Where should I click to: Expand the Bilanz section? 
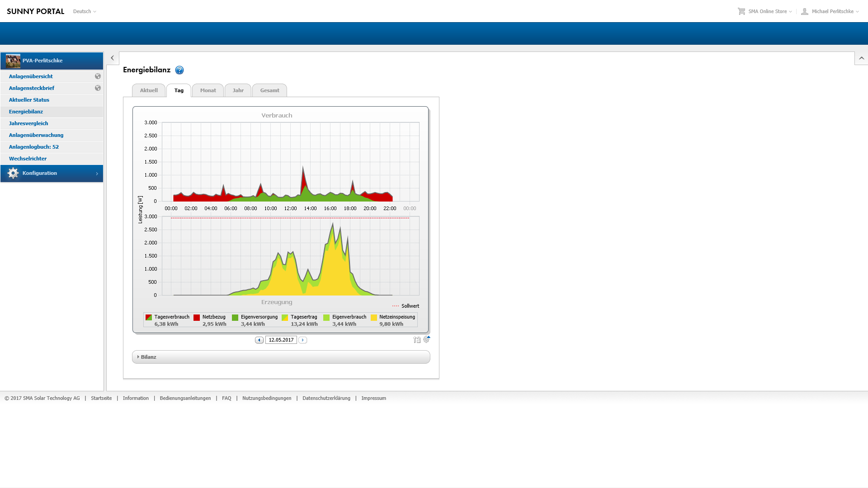click(148, 357)
